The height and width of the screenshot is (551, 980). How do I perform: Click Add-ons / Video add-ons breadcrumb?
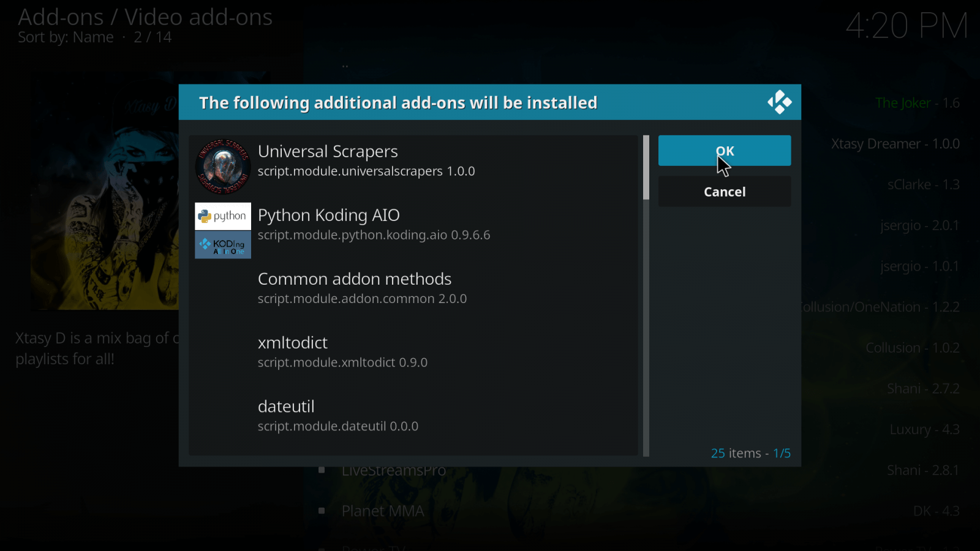click(x=145, y=17)
